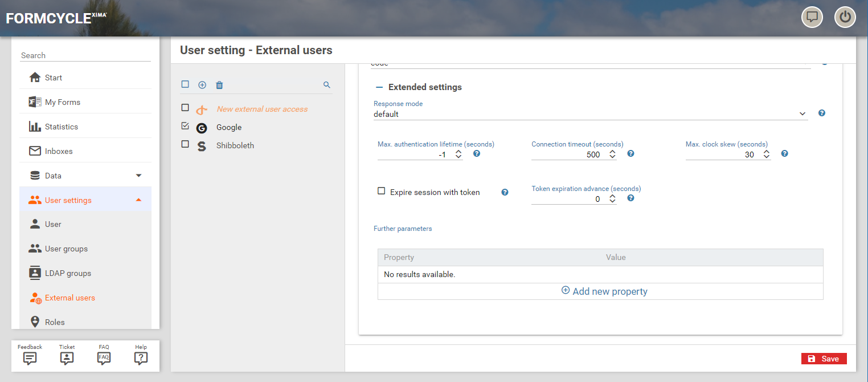Open the Ticket icon in footer panel
The height and width of the screenshot is (382, 868).
(67, 357)
